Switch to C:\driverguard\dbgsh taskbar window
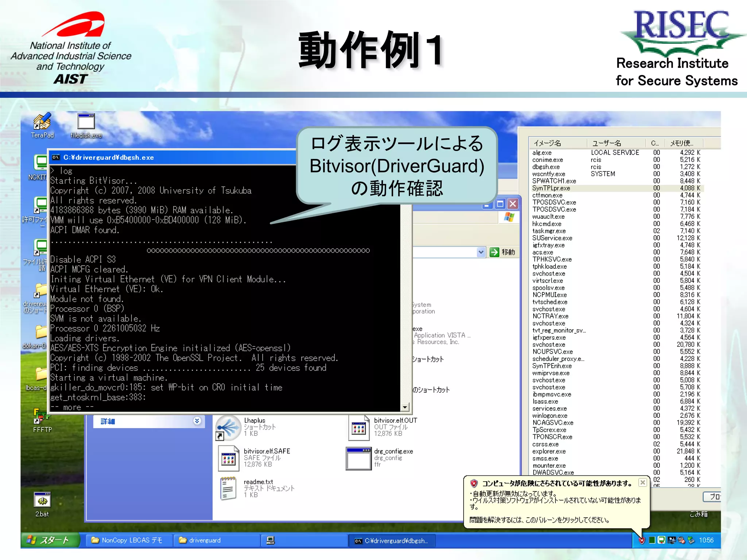747x560 pixels. click(392, 540)
